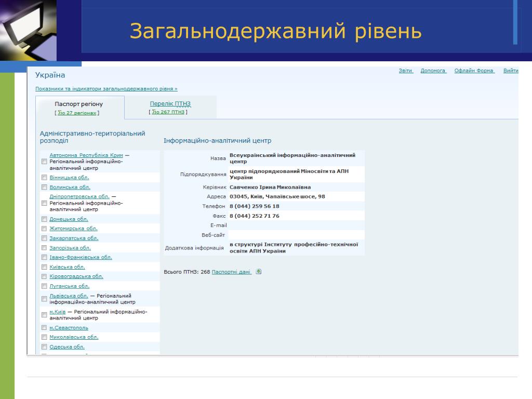The width and height of the screenshot is (532, 399).
Task: Tick the Житомирська обл. checkbox
Action: pyautogui.click(x=44, y=229)
